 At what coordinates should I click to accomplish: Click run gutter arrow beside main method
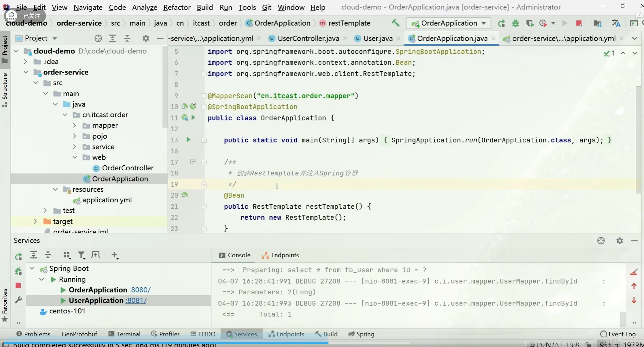[188, 140]
